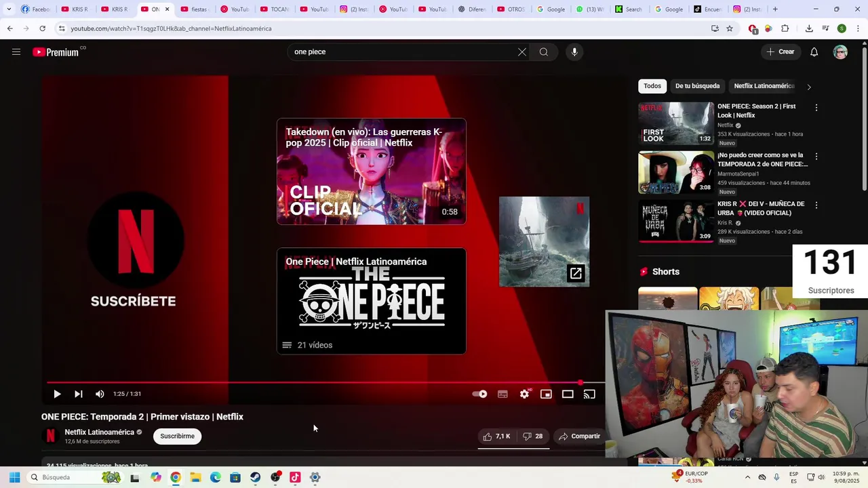Reload the page in Chrome
868x488 pixels.
[42, 28]
